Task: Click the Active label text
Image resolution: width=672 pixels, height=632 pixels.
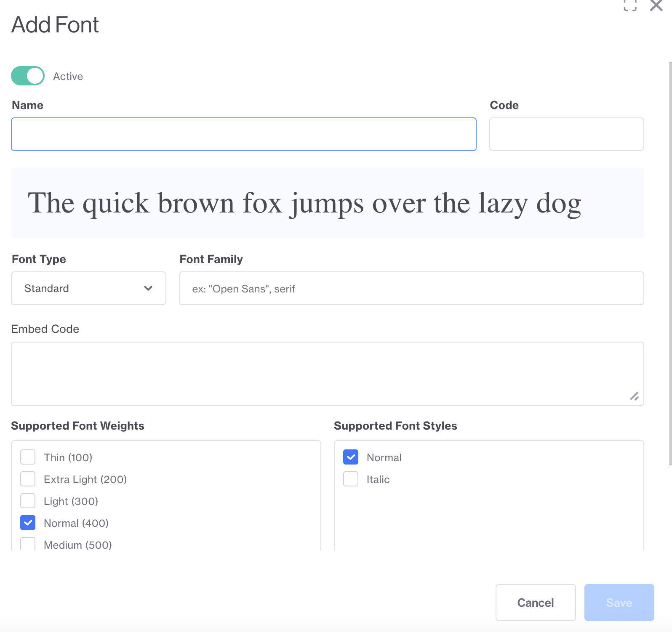Action: (68, 77)
